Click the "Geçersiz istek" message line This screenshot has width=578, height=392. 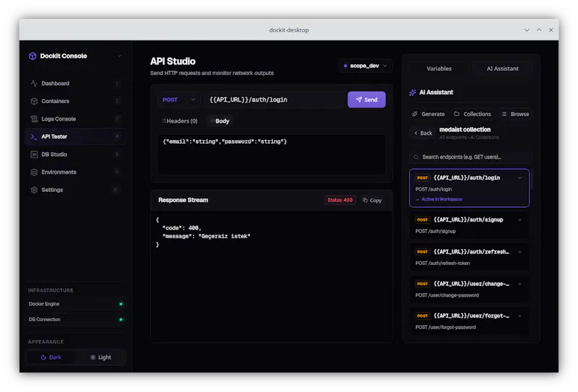tap(206, 236)
